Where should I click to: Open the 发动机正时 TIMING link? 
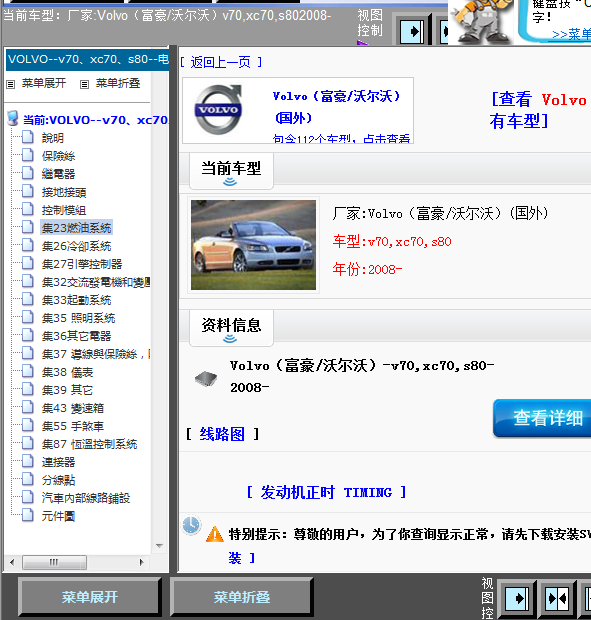click(327, 493)
